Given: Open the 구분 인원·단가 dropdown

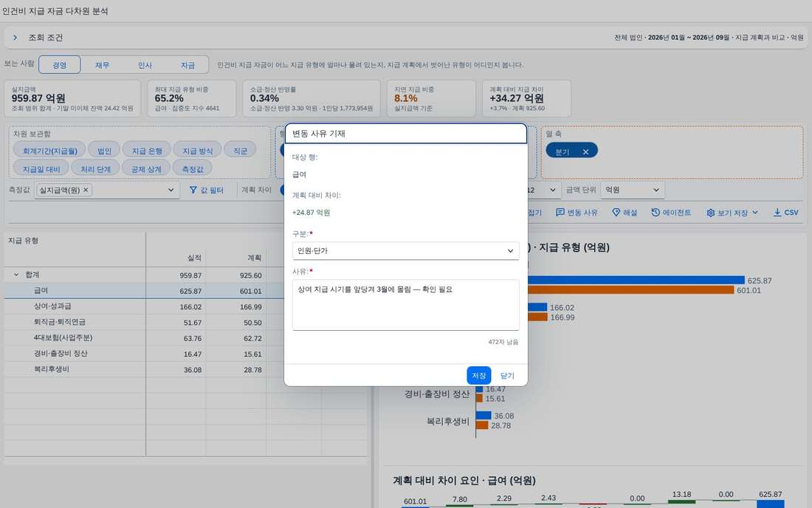Looking at the screenshot, I should coord(405,250).
